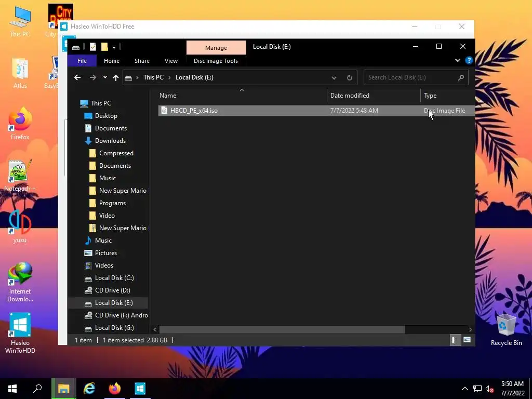Open Customize Quick Access Toolbar dropdown
The height and width of the screenshot is (399, 532).
(x=114, y=47)
